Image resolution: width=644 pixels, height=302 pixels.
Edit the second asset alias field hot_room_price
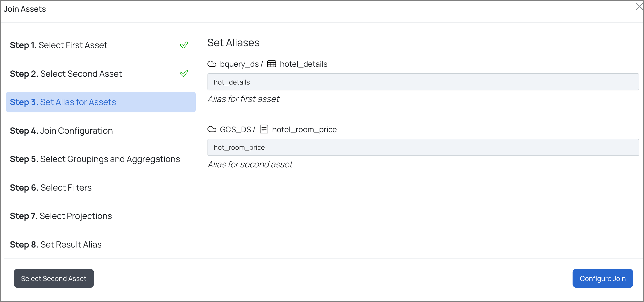coord(423,148)
